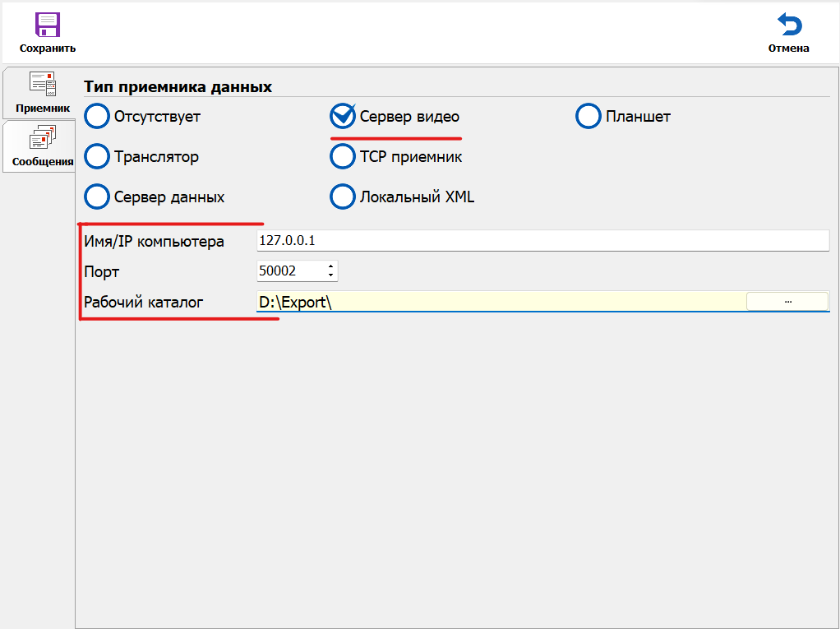The height and width of the screenshot is (629, 840).
Task: Click the Тип приемника данных heading
Action: pos(178,87)
